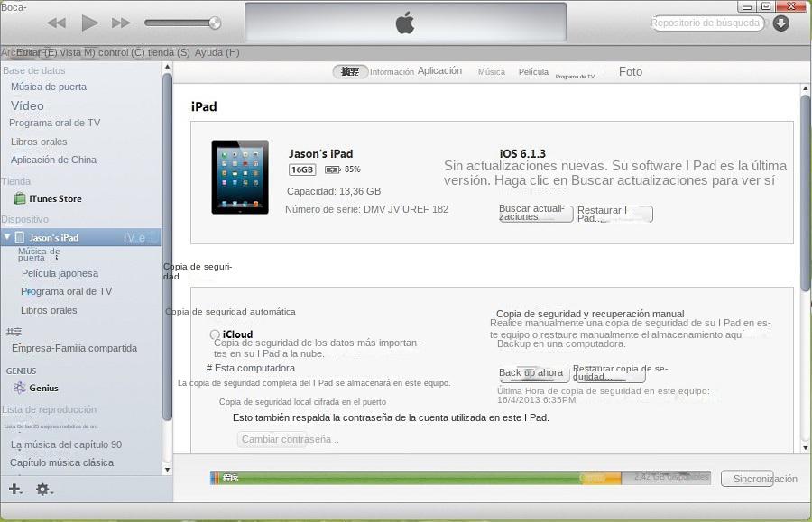Click the Jason's iPad device icon
The width and height of the screenshot is (812, 522).
point(20,237)
